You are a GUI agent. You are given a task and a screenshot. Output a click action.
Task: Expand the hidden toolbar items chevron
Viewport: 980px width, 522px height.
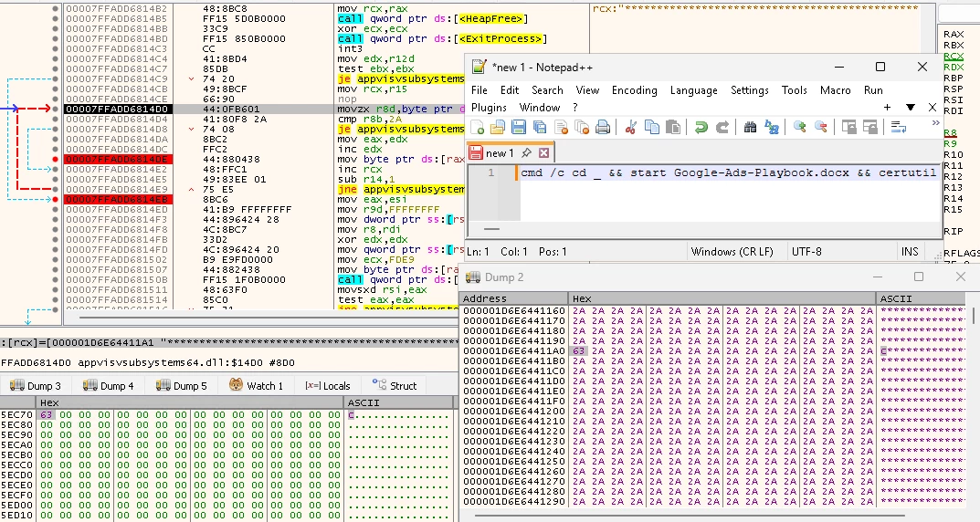pyautogui.click(x=935, y=123)
